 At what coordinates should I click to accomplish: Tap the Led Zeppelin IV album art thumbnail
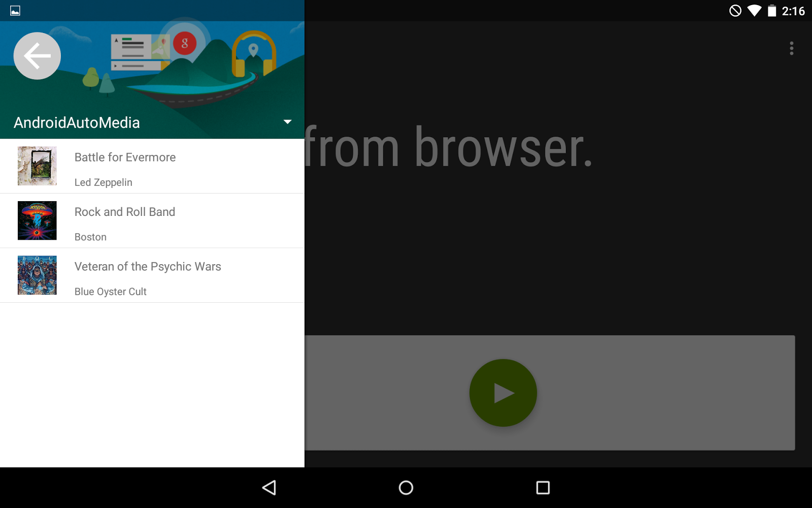(37, 166)
